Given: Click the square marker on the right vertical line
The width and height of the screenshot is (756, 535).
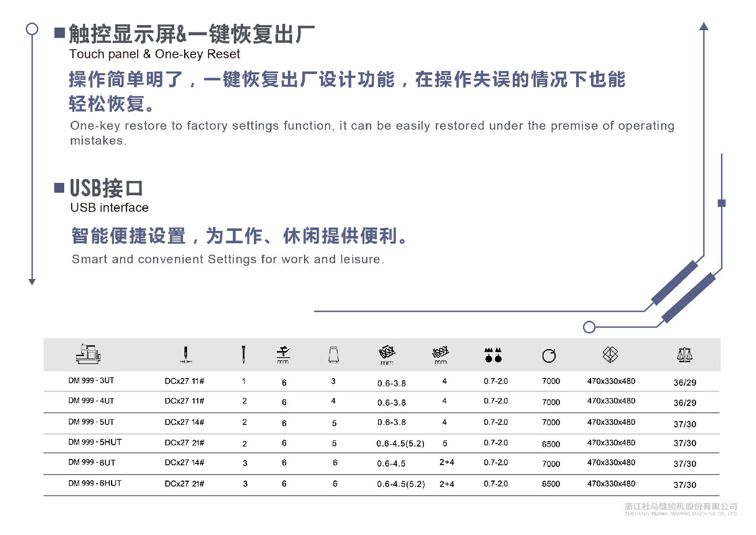Looking at the screenshot, I should (721, 203).
